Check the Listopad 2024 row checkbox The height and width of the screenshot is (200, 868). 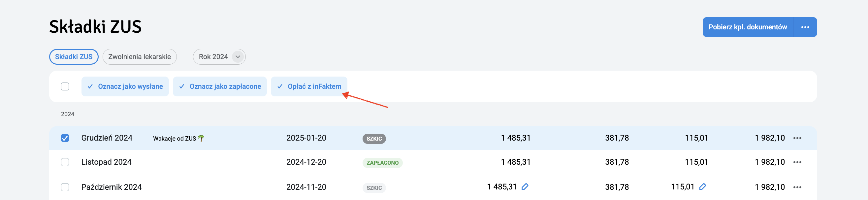pos(65,162)
